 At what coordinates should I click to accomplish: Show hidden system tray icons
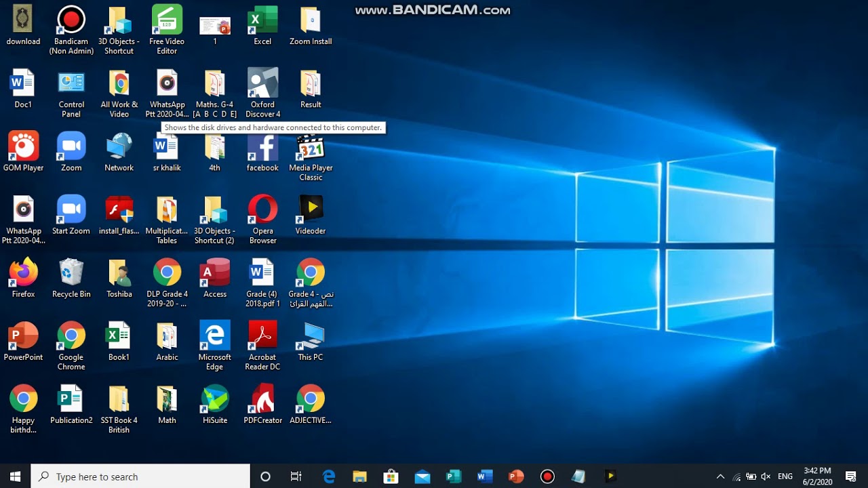[x=720, y=476]
